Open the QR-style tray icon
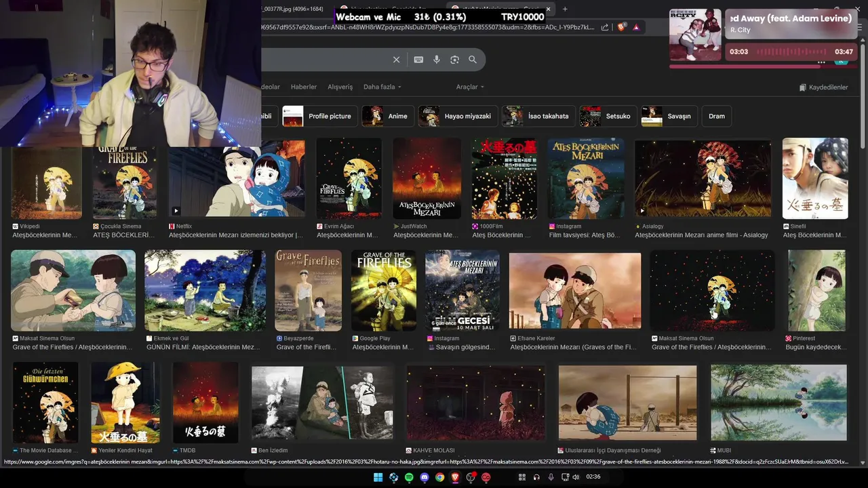Viewport: 868px width, 488px height. pos(522,477)
